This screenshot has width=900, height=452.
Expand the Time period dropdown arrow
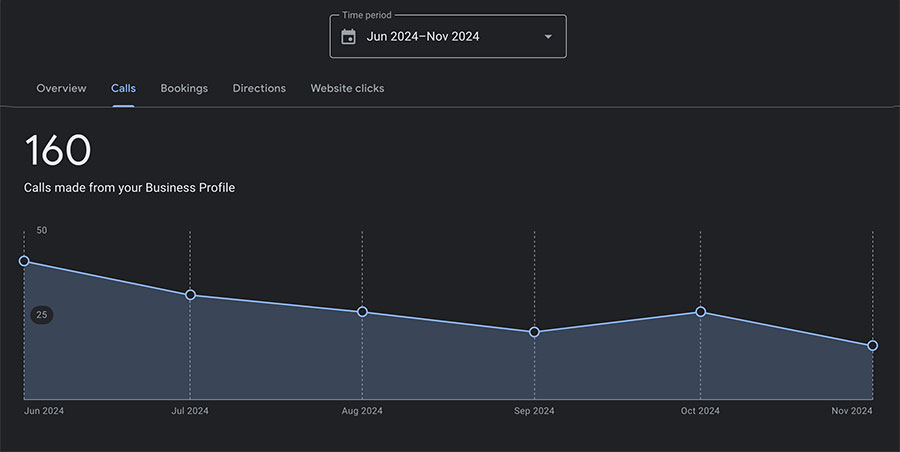[548, 37]
